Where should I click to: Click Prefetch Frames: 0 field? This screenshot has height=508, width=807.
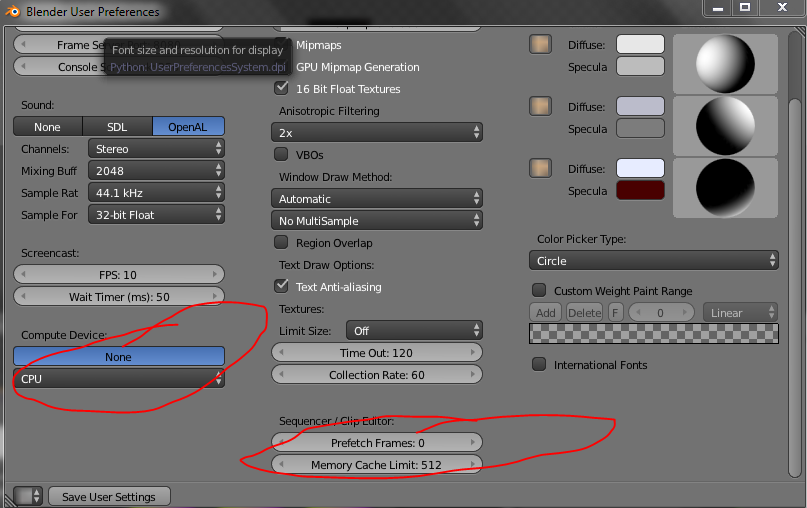[x=377, y=443]
